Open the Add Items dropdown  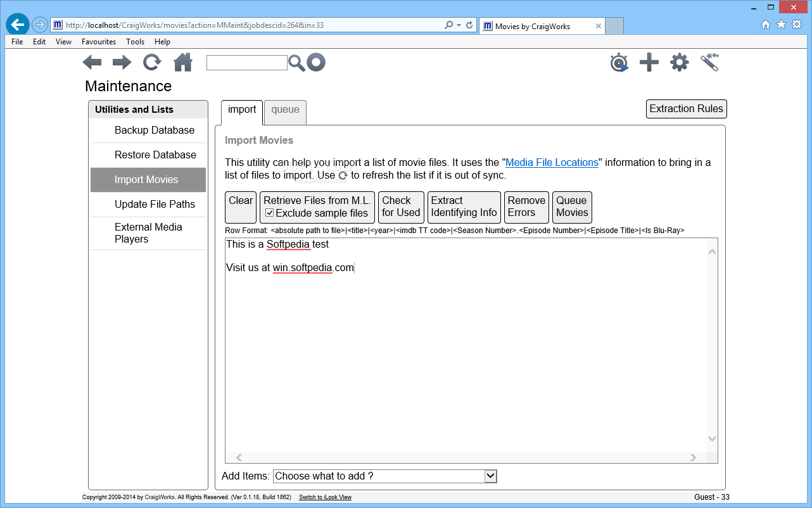tap(385, 476)
